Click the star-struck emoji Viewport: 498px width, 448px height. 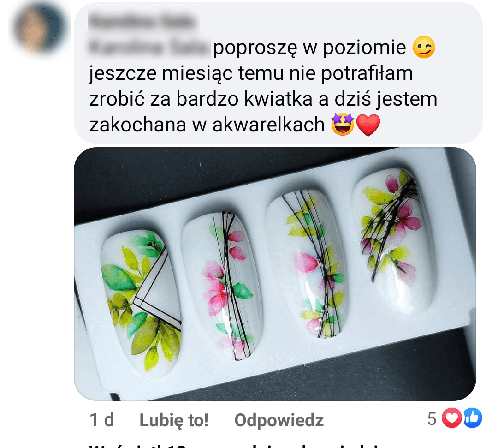(x=342, y=124)
